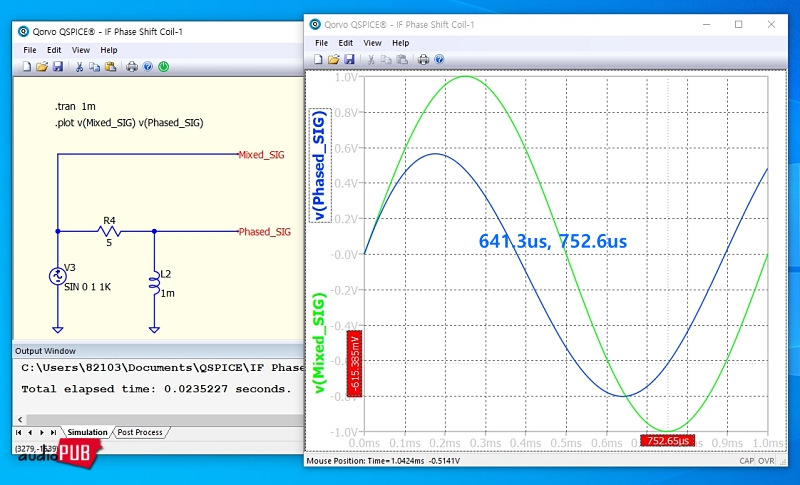Select the .plot v(Mixed_SIG) v(Phased_SIG) directive
800x485 pixels.
click(129, 123)
